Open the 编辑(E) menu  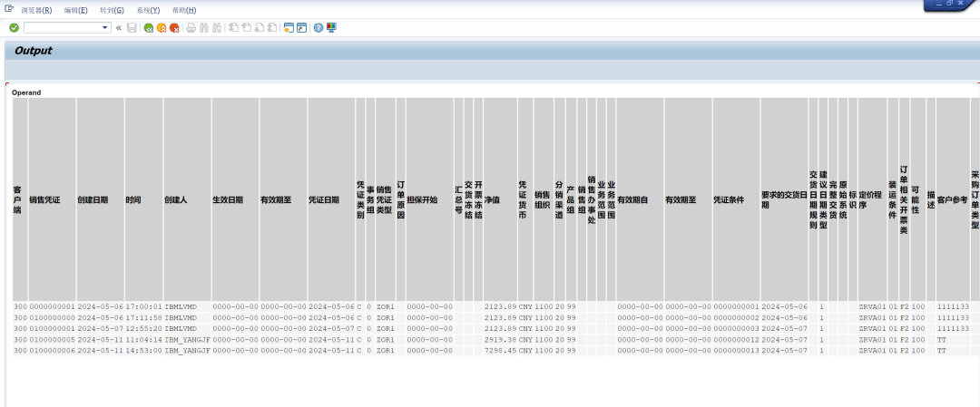pos(75,11)
